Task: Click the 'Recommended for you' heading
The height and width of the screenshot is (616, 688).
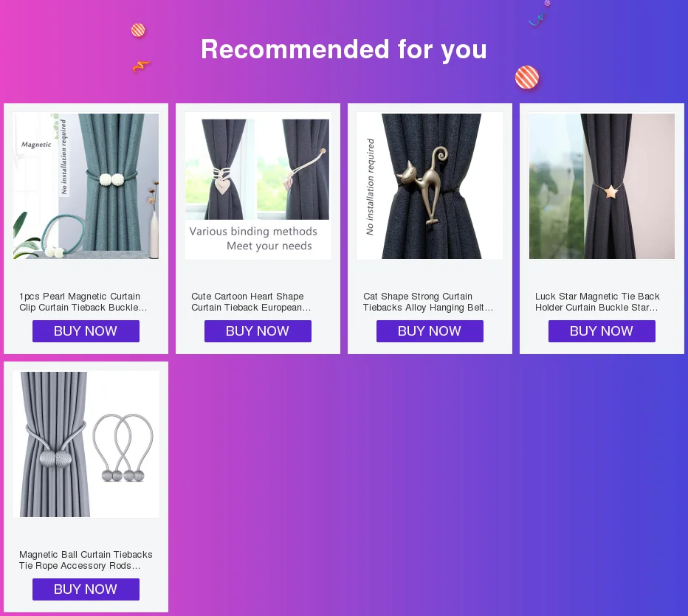Action: click(344, 49)
